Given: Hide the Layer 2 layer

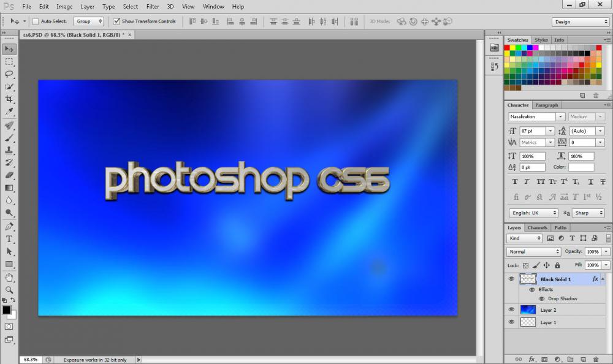Looking at the screenshot, I should point(511,309).
